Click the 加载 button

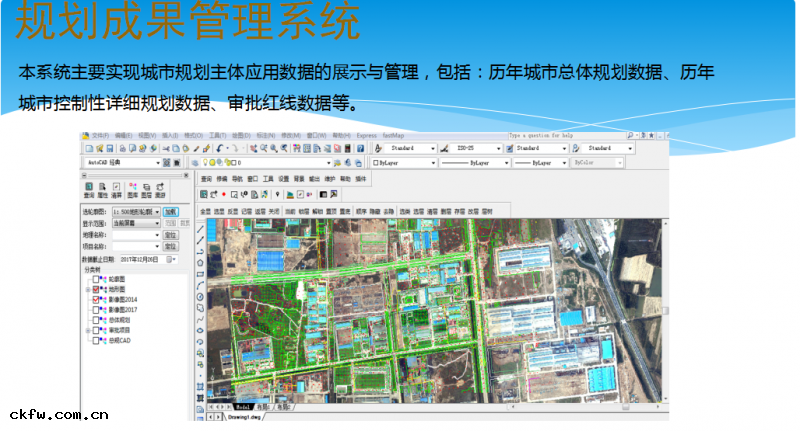(x=171, y=212)
